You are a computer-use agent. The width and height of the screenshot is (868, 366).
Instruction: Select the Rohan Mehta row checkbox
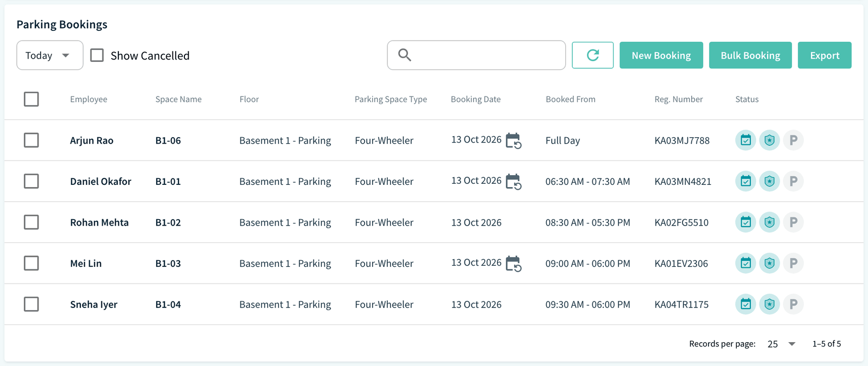tap(31, 222)
